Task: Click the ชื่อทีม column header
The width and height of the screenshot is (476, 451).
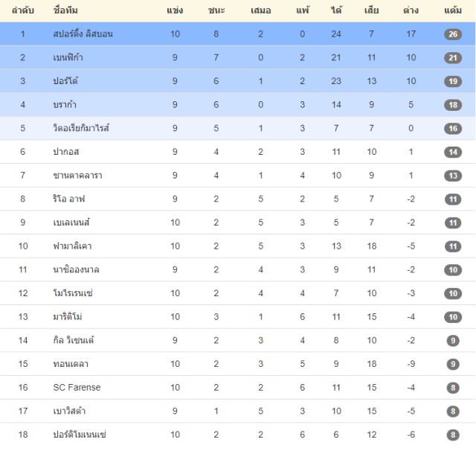Action: point(65,10)
